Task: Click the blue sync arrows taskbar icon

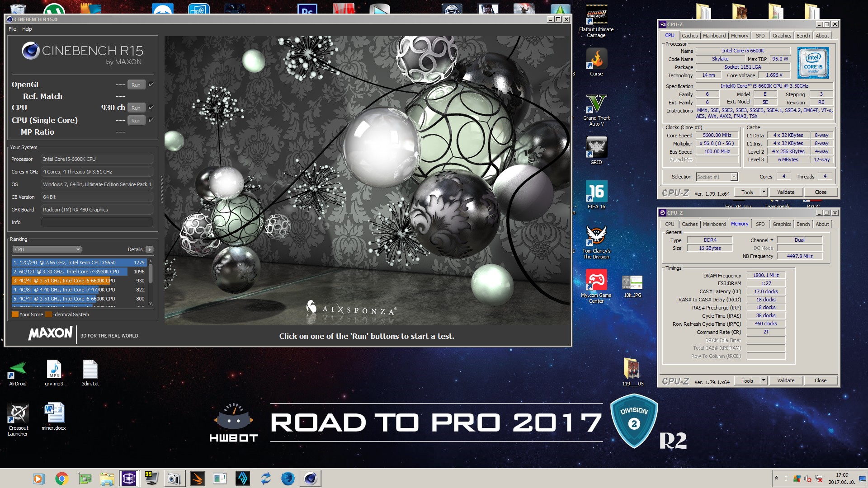Action: pyautogui.click(x=265, y=479)
